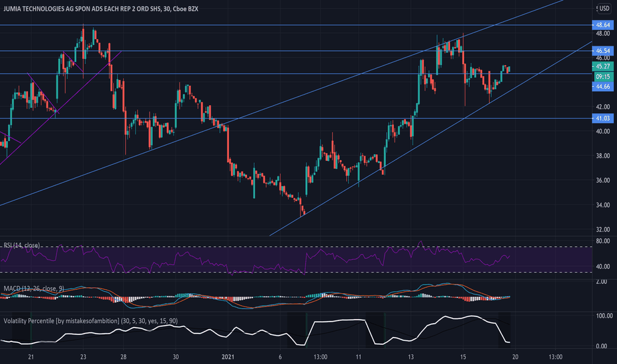Click the 38.00 price axis tick
This screenshot has height=364, width=617.
pyautogui.click(x=602, y=156)
